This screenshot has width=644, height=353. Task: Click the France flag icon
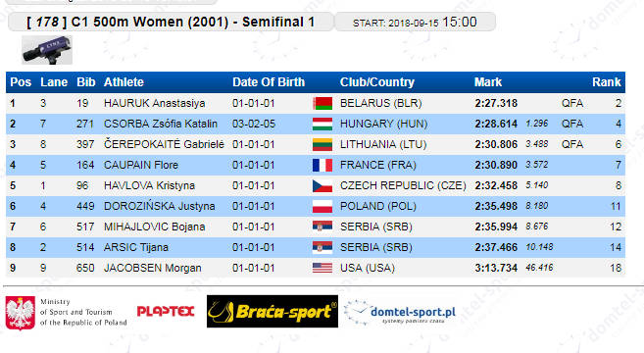(322, 165)
